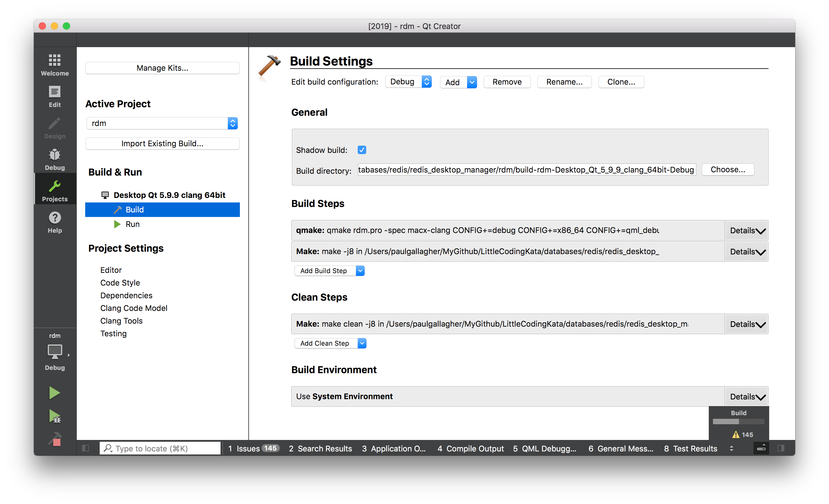Click the Desktop Qt kit monitor icon
The width and height of the screenshot is (829, 504).
point(105,195)
